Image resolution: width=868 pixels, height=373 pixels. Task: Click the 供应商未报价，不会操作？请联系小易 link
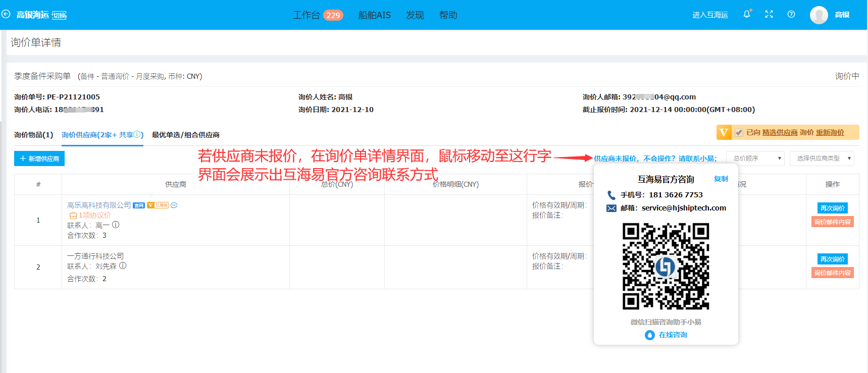click(x=655, y=158)
